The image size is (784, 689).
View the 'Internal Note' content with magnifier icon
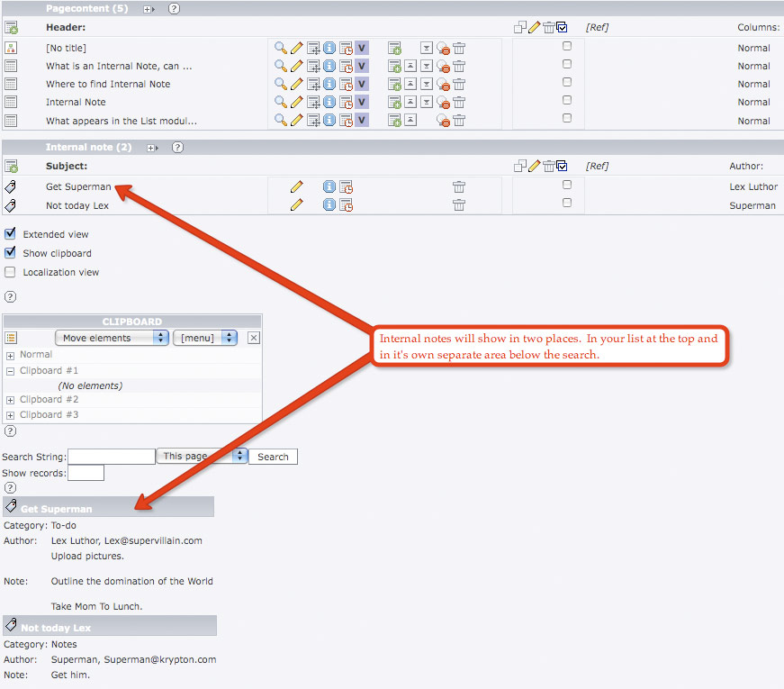pos(281,103)
